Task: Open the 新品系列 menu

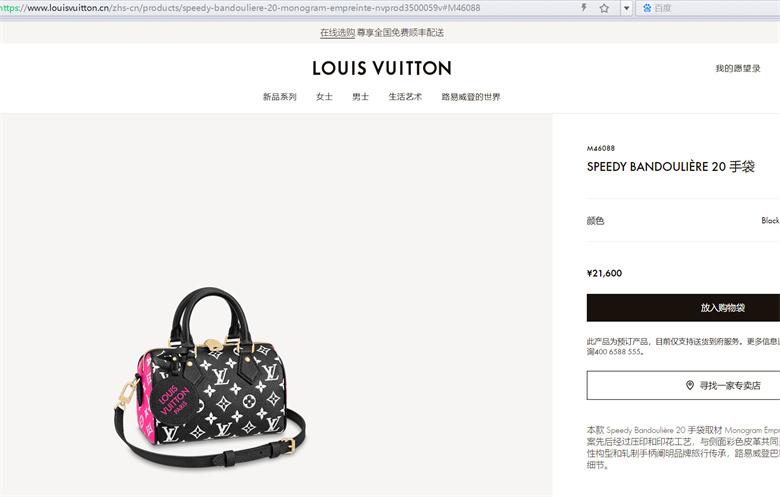Action: point(280,97)
